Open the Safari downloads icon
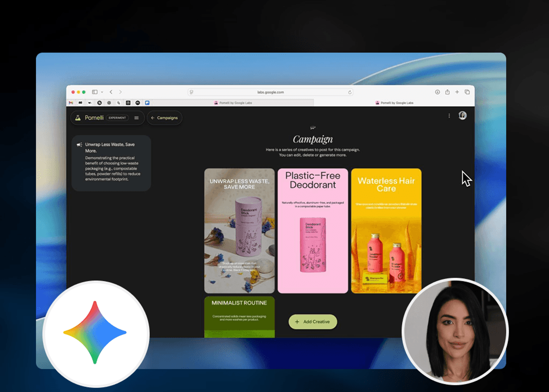The width and height of the screenshot is (549, 392). click(437, 92)
